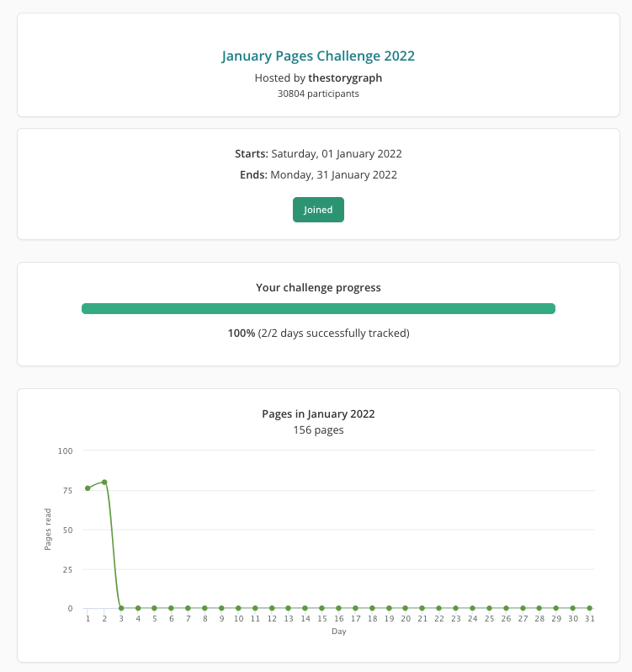Open the January Pages Challenge 2022 link

[318, 56]
